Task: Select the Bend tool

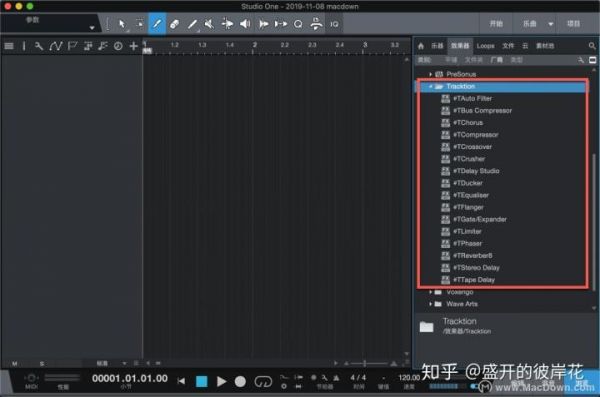Action: 227,24
